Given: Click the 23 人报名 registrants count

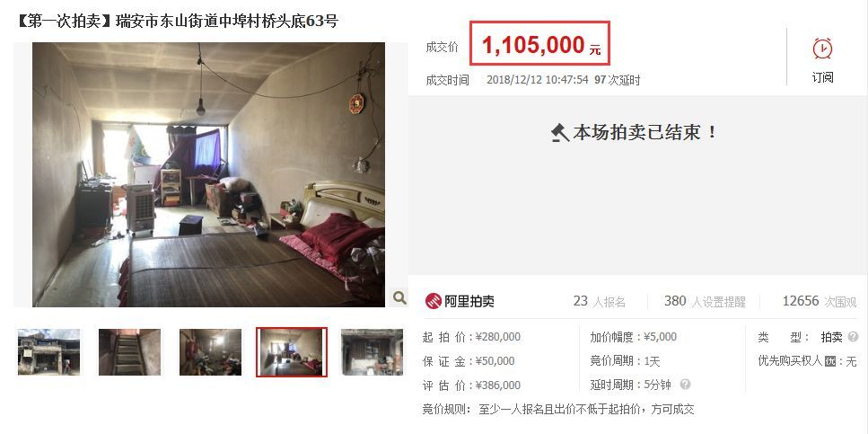Looking at the screenshot, I should [x=600, y=301].
